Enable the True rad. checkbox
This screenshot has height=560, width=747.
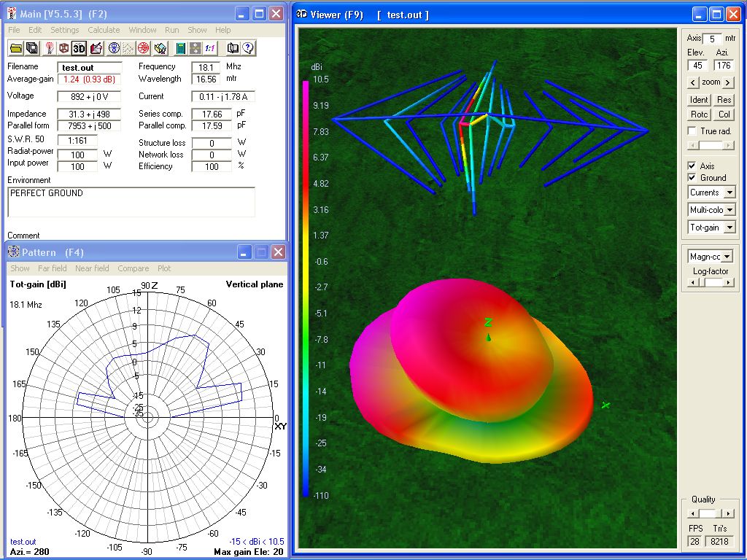[692, 131]
